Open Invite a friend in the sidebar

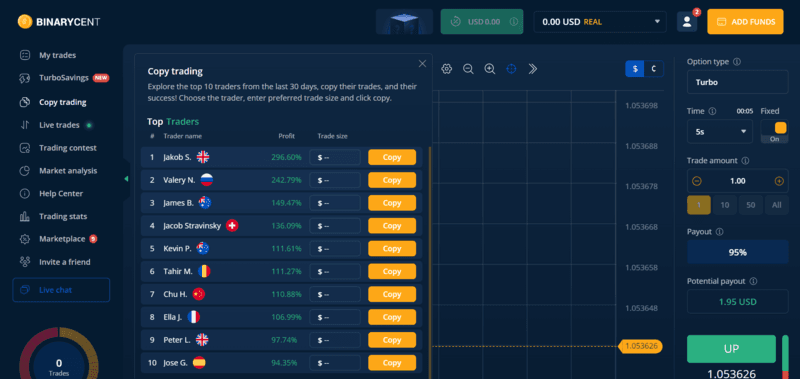[x=64, y=262]
